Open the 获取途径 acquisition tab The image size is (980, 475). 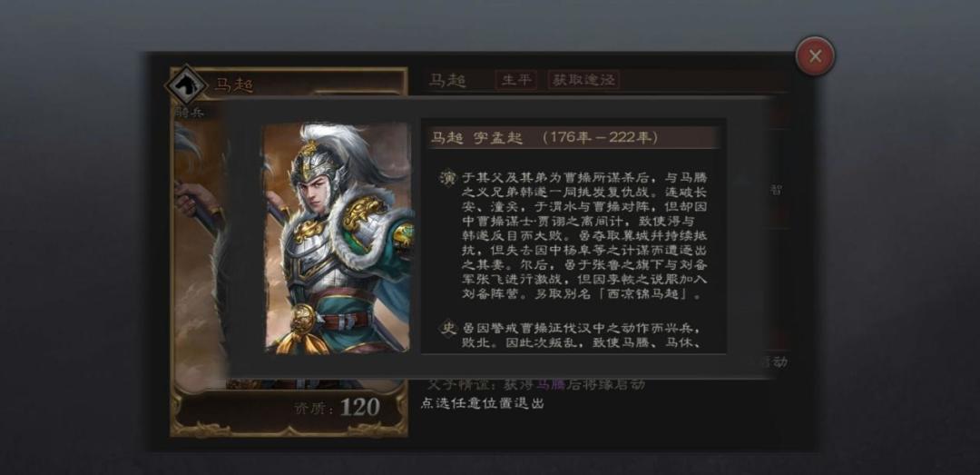(x=583, y=80)
